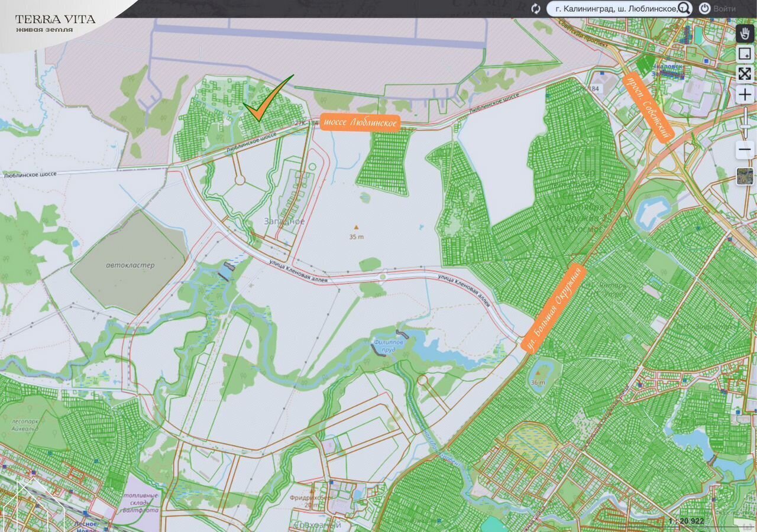This screenshot has height=532, width=757.
Task: Click the Войти login link
Action: click(724, 9)
